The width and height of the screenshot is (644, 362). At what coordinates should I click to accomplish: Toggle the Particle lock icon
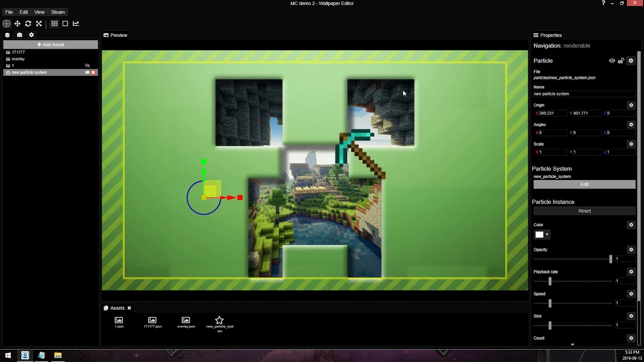(621, 61)
